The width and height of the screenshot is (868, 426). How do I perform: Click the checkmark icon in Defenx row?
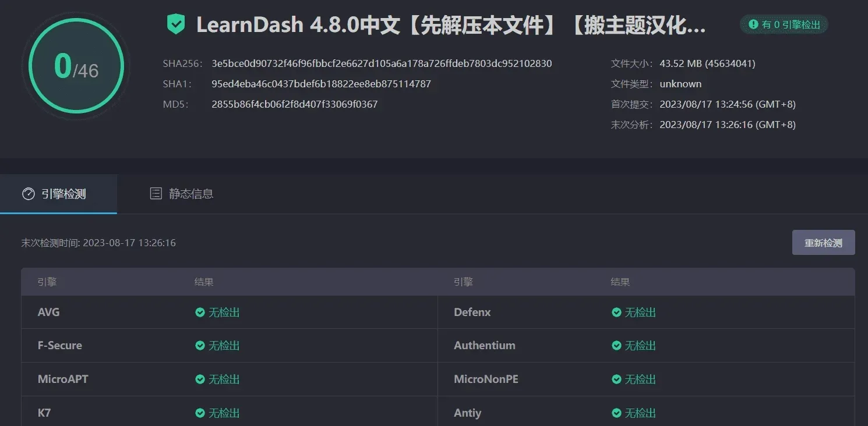tap(616, 313)
